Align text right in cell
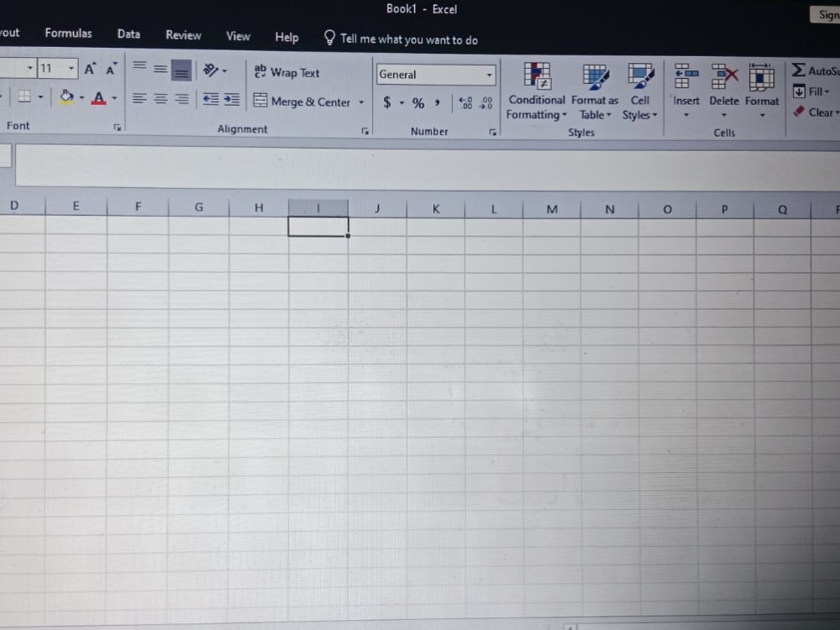 pyautogui.click(x=182, y=99)
